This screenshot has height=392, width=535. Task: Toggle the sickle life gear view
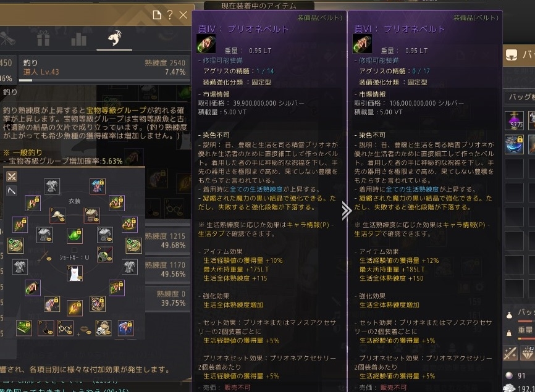[12, 191]
